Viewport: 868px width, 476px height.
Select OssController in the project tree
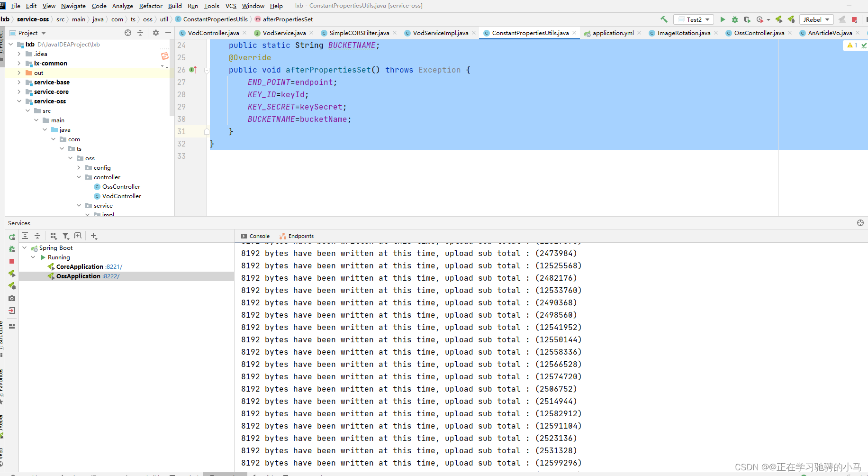[x=121, y=187]
